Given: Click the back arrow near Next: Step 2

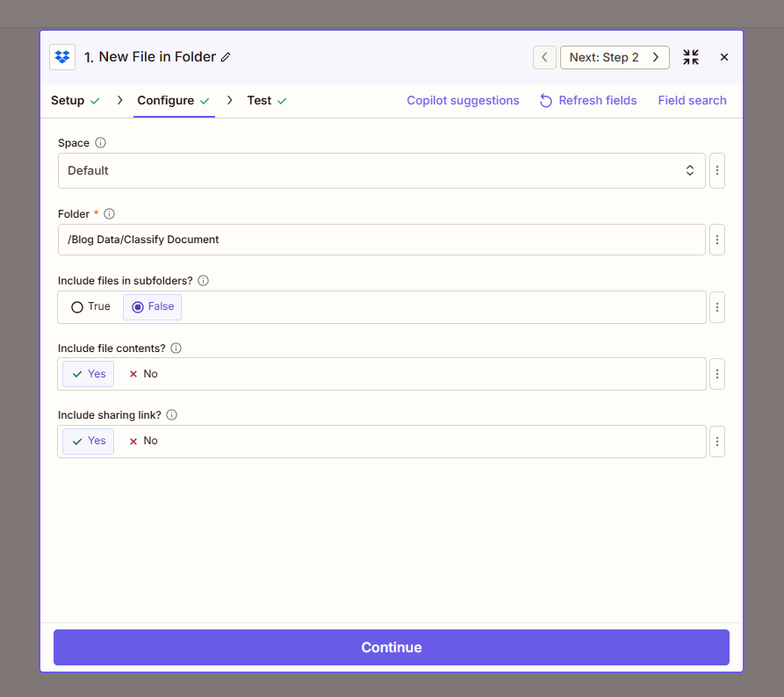Looking at the screenshot, I should tap(543, 56).
